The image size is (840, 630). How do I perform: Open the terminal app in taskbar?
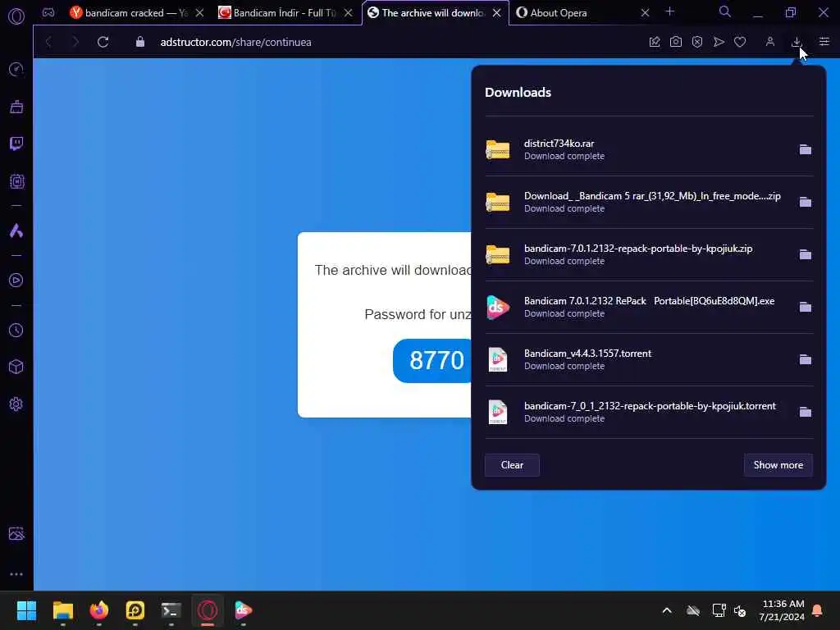(171, 610)
